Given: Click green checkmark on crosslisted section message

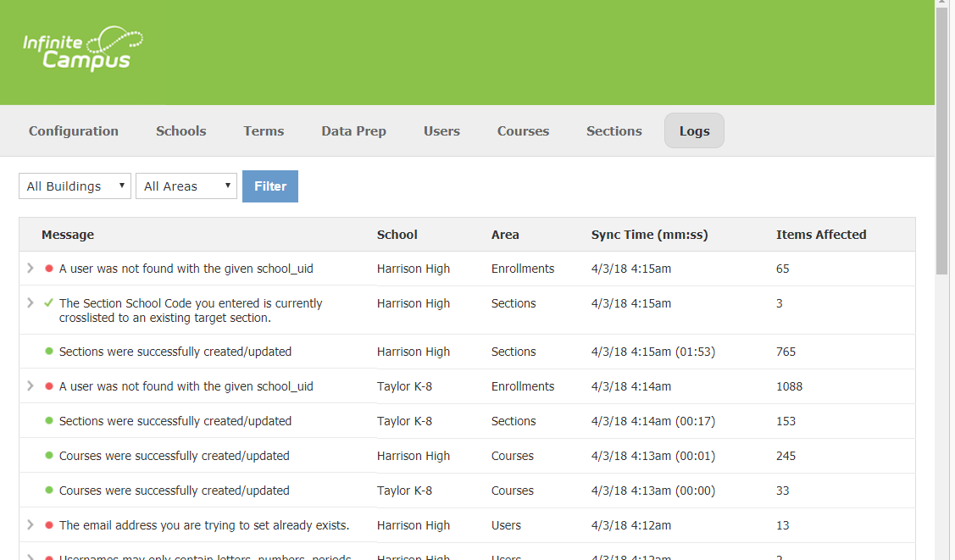Looking at the screenshot, I should pyautogui.click(x=49, y=303).
